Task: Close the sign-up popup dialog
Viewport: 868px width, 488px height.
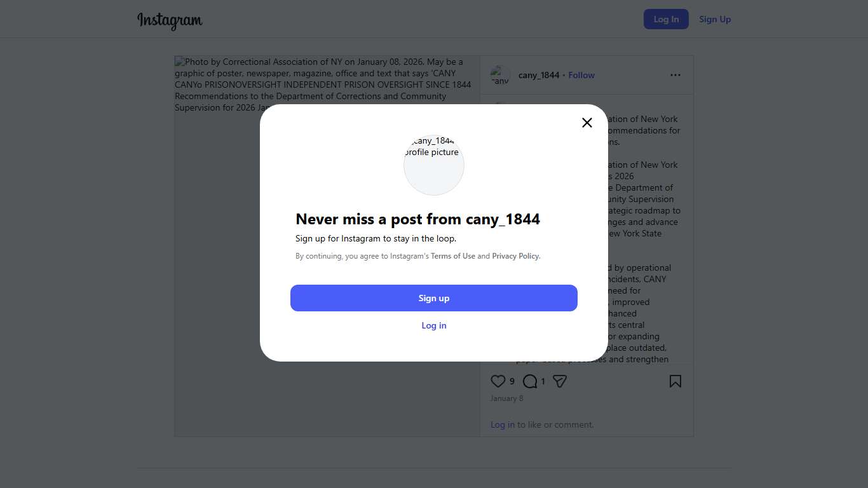Action: 587,123
